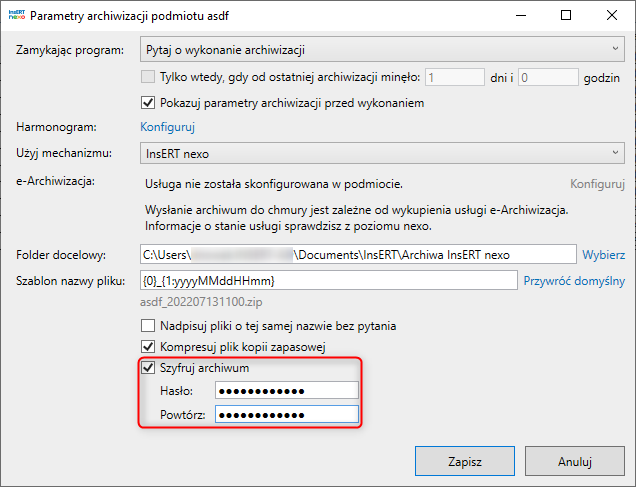Viewport: 636px width, 487px height.
Task: Toggle 'Tylko wtedy, gdy od ostatniej archiwizacji' checkbox
Action: coord(149,76)
